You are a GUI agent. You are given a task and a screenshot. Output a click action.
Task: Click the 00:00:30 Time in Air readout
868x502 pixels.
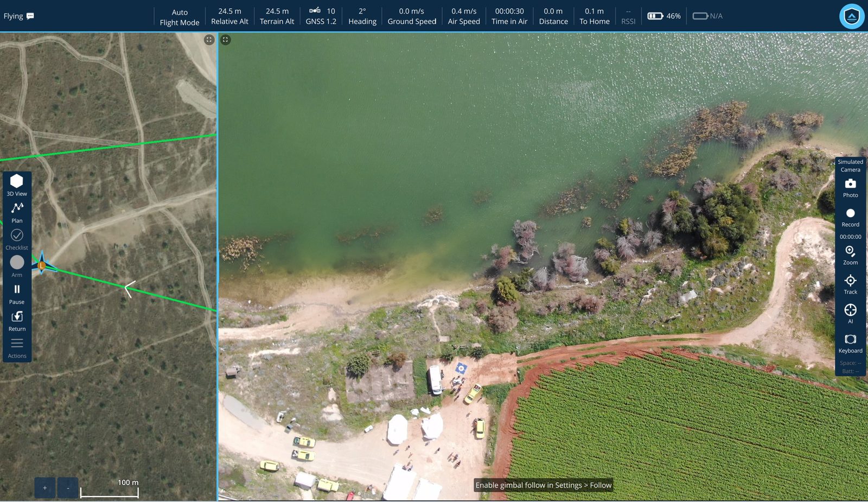[x=509, y=16]
